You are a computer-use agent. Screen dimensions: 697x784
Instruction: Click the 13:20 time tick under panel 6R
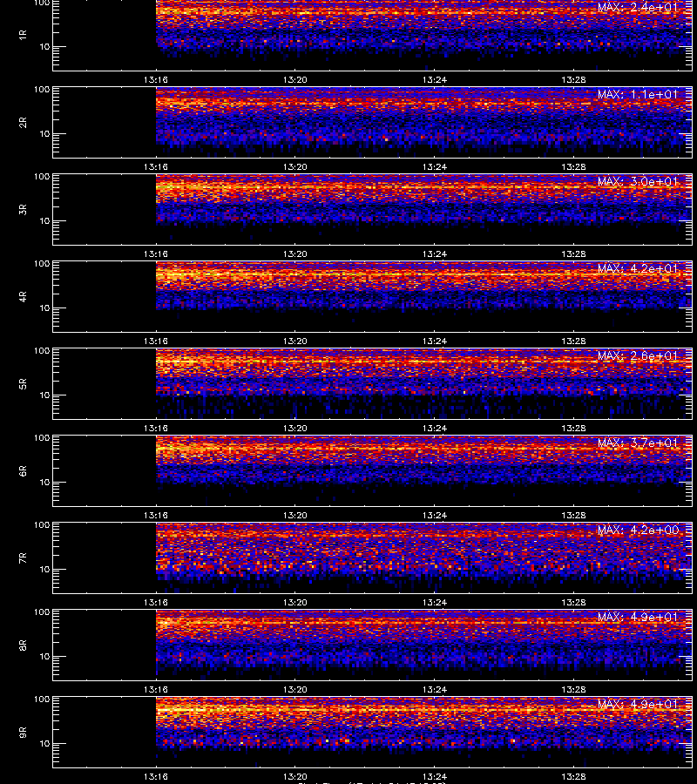(295, 515)
